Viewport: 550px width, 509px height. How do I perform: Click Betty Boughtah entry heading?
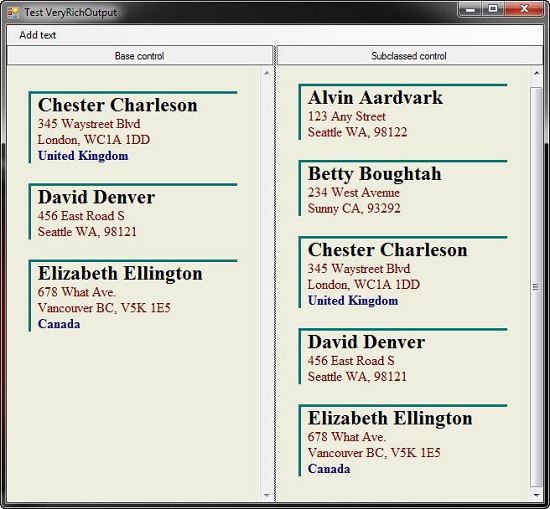coord(375,174)
